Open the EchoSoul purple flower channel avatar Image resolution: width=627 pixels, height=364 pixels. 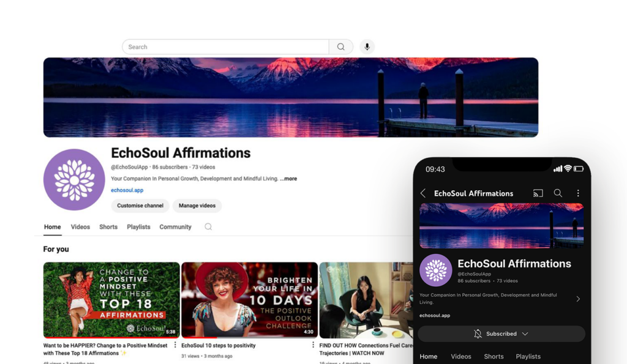(74, 179)
